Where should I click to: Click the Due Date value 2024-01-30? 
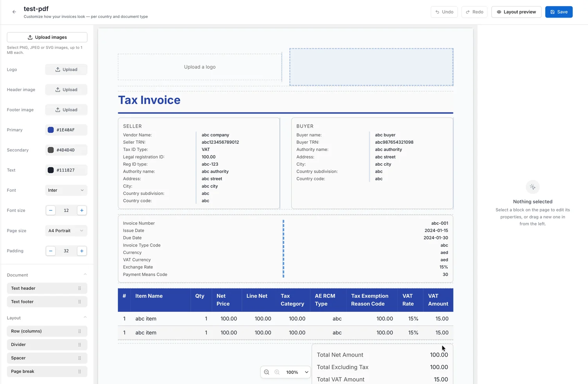point(436,238)
